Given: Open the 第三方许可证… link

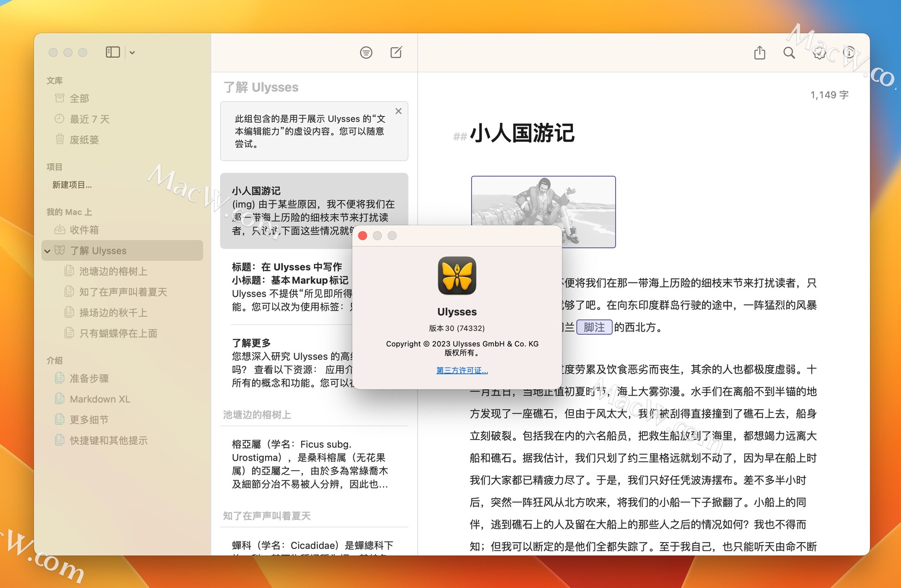Looking at the screenshot, I should pyautogui.click(x=462, y=370).
